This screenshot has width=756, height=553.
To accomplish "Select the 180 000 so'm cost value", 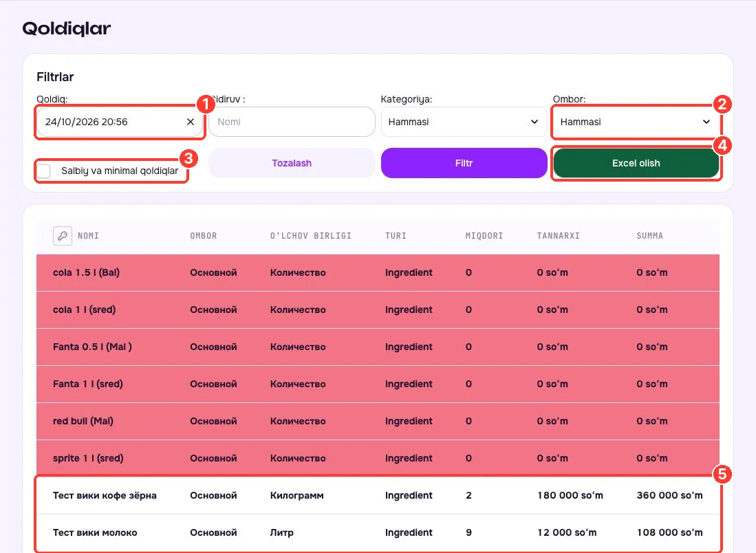I will 570,495.
